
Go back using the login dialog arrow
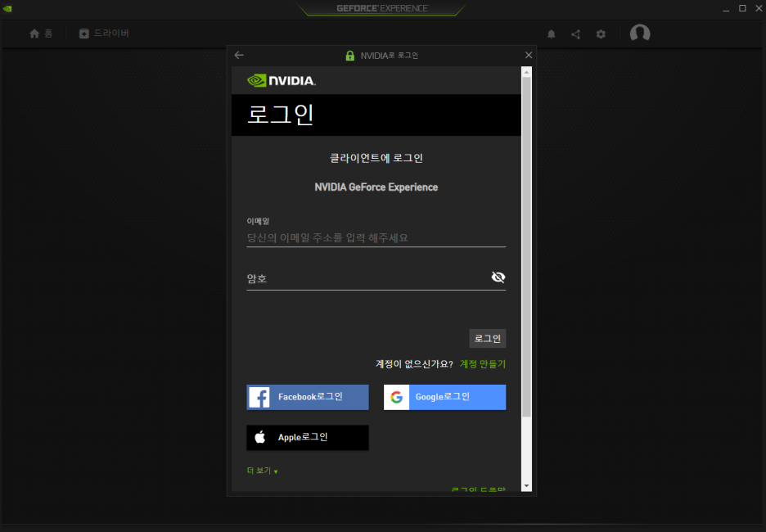239,55
